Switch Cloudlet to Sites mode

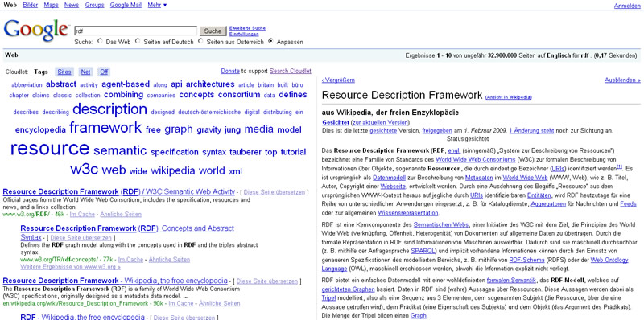pos(64,72)
